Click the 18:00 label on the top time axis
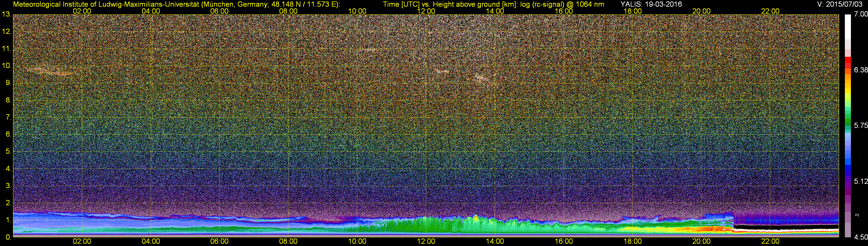The image size is (868, 246). coord(632,11)
